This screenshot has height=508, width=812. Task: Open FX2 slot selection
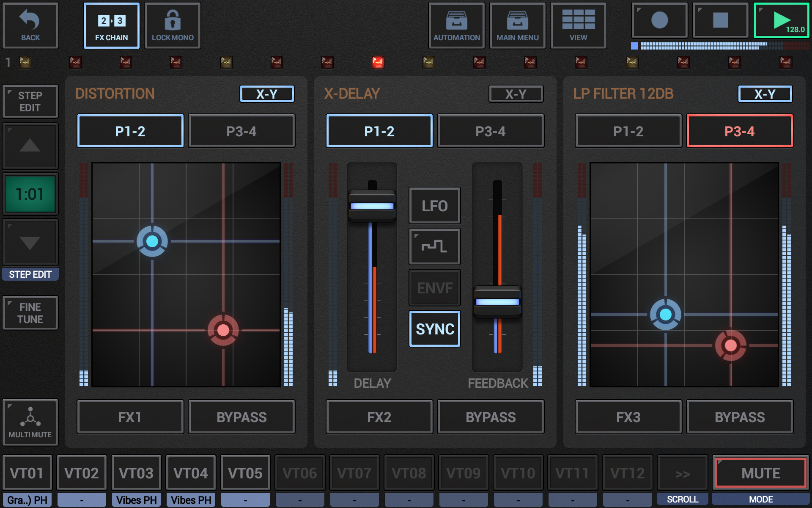(379, 417)
